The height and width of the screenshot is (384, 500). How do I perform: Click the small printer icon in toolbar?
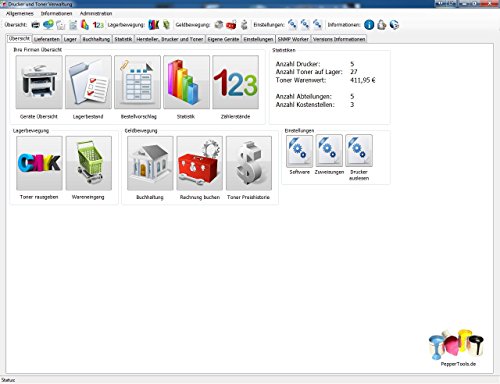[x=36, y=25]
